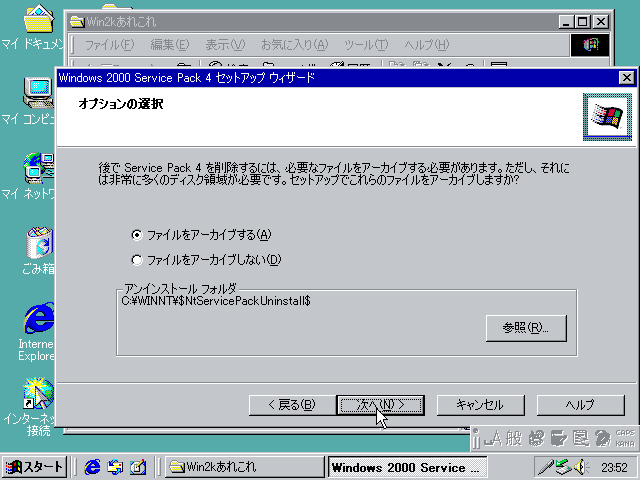Click the Win2kあれこれ window folder title icon

click(x=77, y=21)
